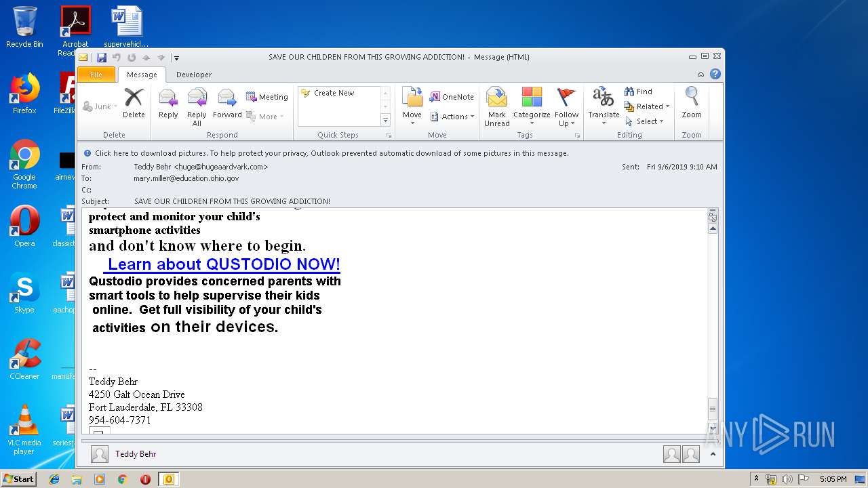Open the Windows Start menu
This screenshot has width=868, height=488.
point(18,479)
